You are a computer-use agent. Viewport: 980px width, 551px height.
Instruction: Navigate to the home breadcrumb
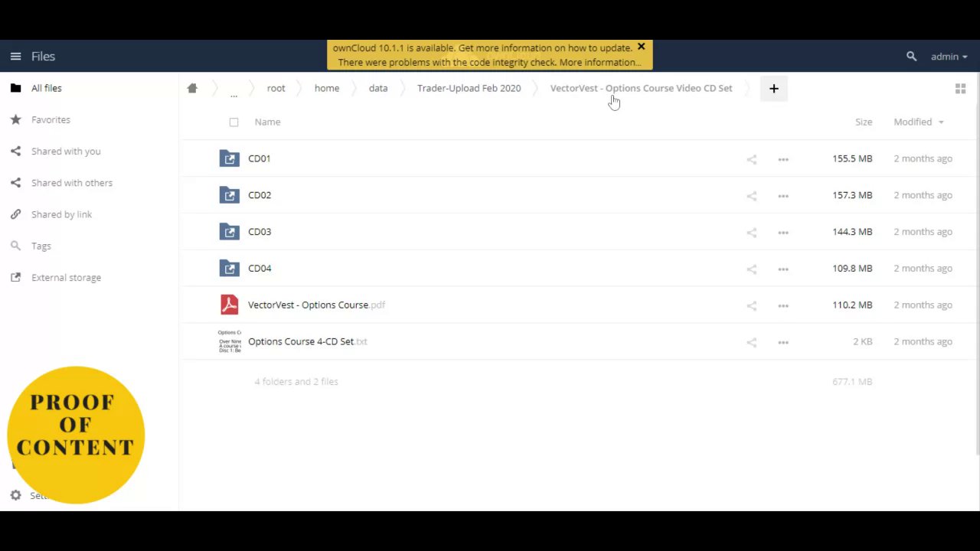(x=327, y=88)
